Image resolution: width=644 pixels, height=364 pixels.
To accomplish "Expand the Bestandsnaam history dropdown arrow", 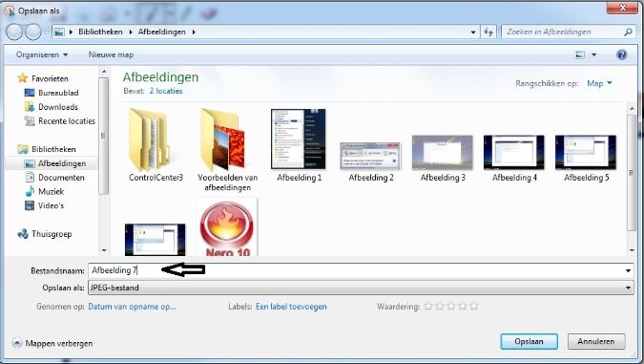I will (628, 270).
